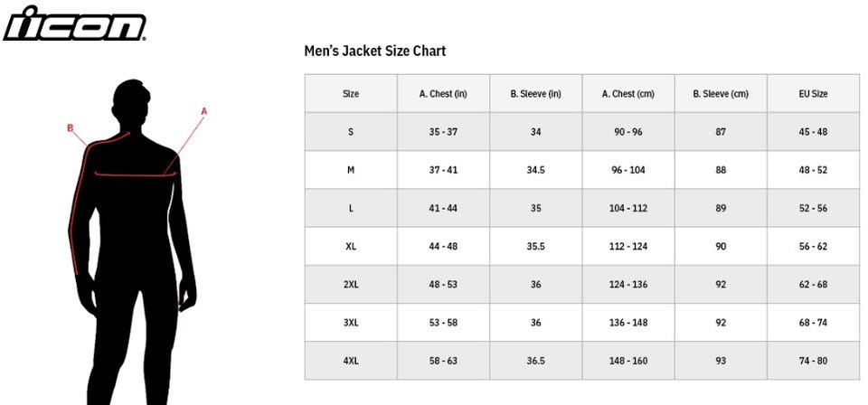Viewport: 868px width, 405px height.
Task: Click the Size column header
Action: tap(351, 94)
